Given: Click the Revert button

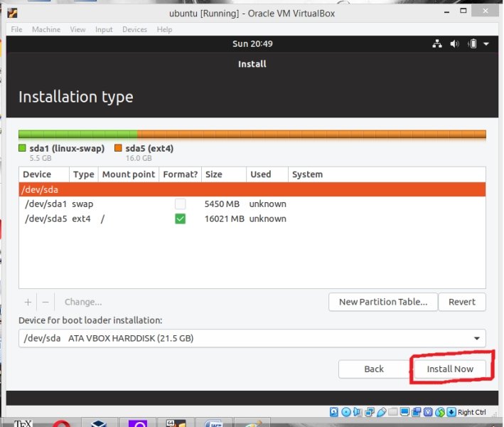Looking at the screenshot, I should 462,302.
